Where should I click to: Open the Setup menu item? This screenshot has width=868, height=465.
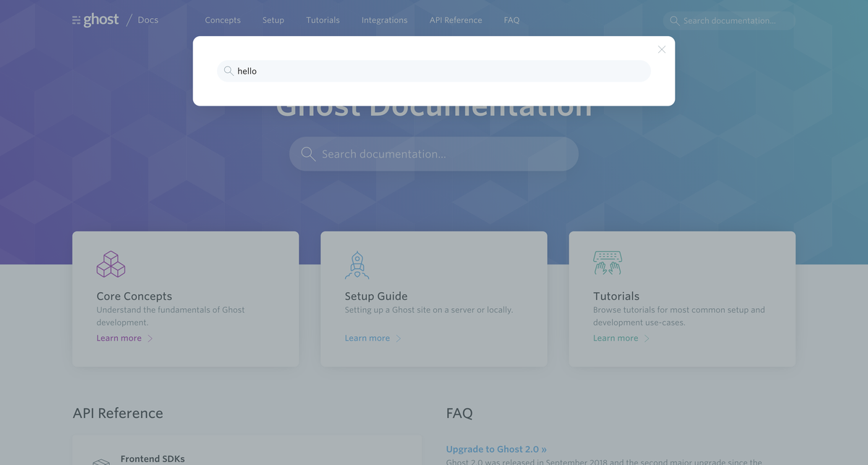point(273,20)
